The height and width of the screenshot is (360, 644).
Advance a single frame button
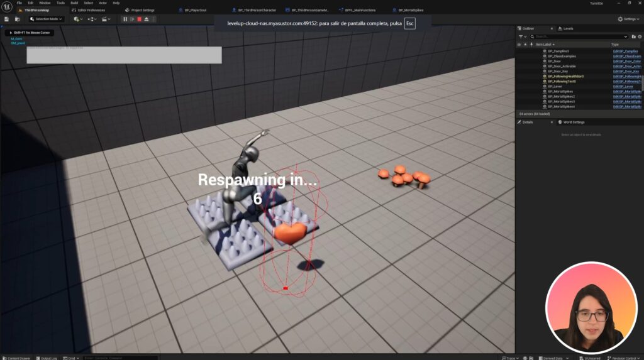coord(132,19)
